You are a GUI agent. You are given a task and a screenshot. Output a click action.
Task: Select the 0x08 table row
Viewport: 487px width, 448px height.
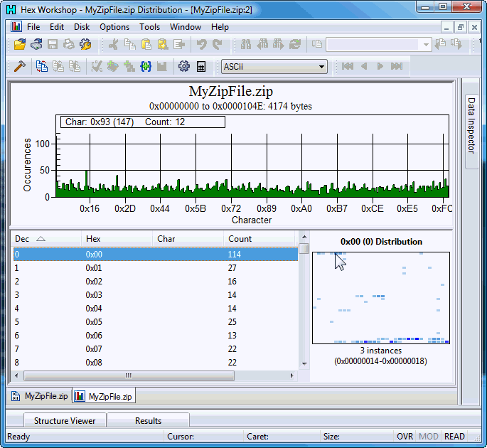point(156,362)
